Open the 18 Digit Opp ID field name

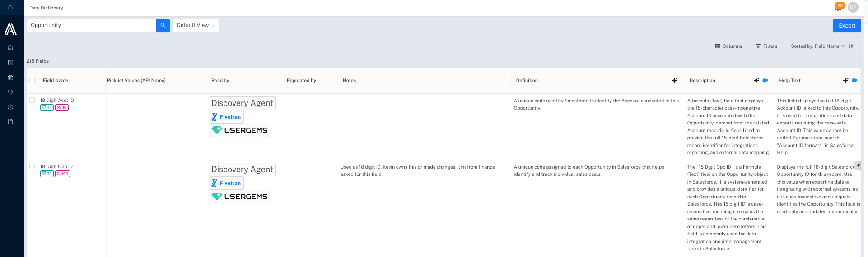56,166
